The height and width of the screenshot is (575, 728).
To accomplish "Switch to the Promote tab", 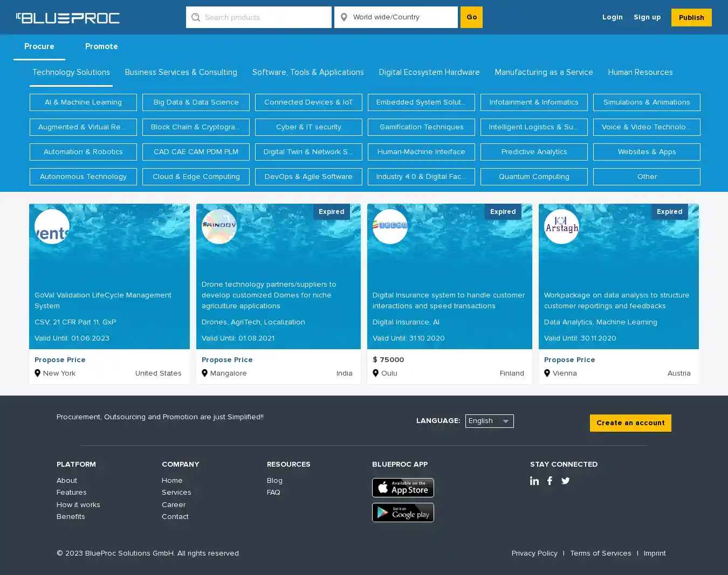I will point(101,46).
